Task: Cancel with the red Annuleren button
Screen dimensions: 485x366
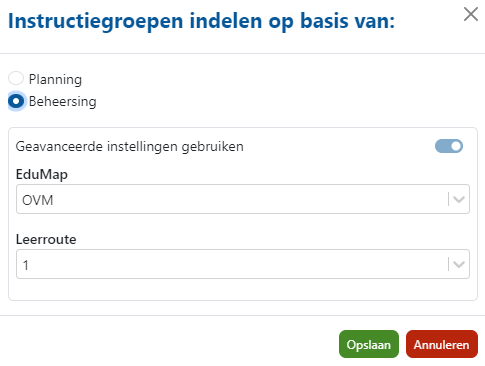Action: pyautogui.click(x=442, y=344)
